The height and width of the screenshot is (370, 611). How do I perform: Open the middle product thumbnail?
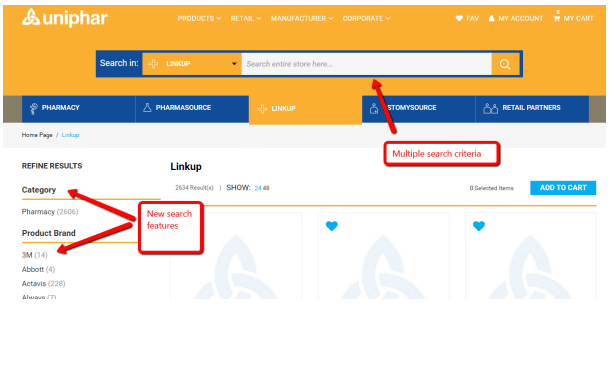point(383,256)
